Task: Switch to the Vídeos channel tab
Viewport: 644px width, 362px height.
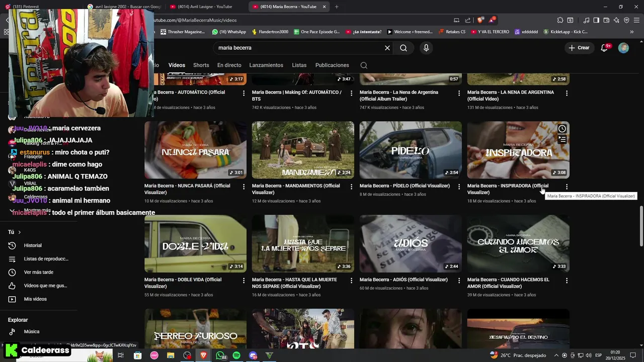Action: [x=177, y=65]
